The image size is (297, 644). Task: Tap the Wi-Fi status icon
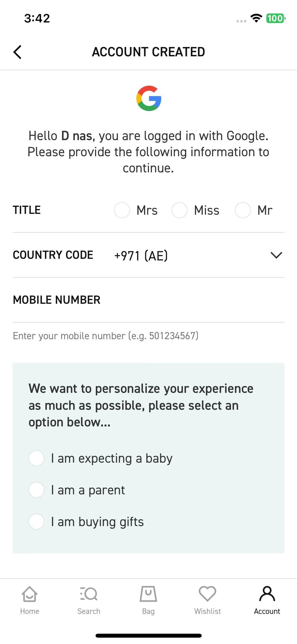(256, 18)
